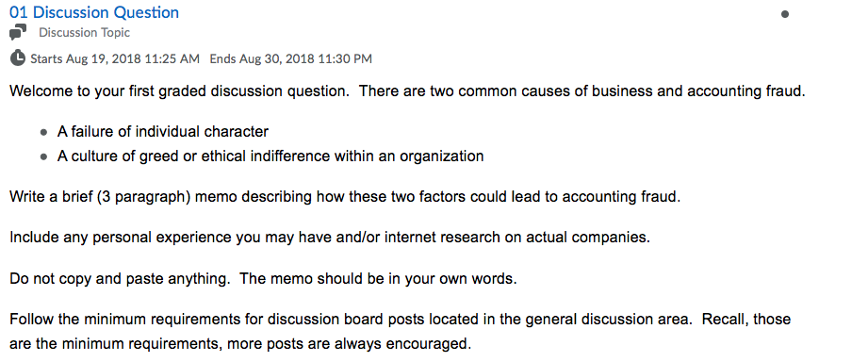This screenshot has width=868, height=362.
Task: Click the Write a brief memo paragraph
Action: (x=344, y=197)
